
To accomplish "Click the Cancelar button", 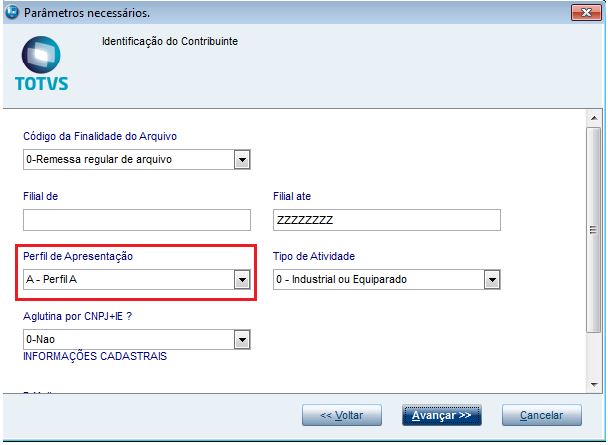I will 542,415.
